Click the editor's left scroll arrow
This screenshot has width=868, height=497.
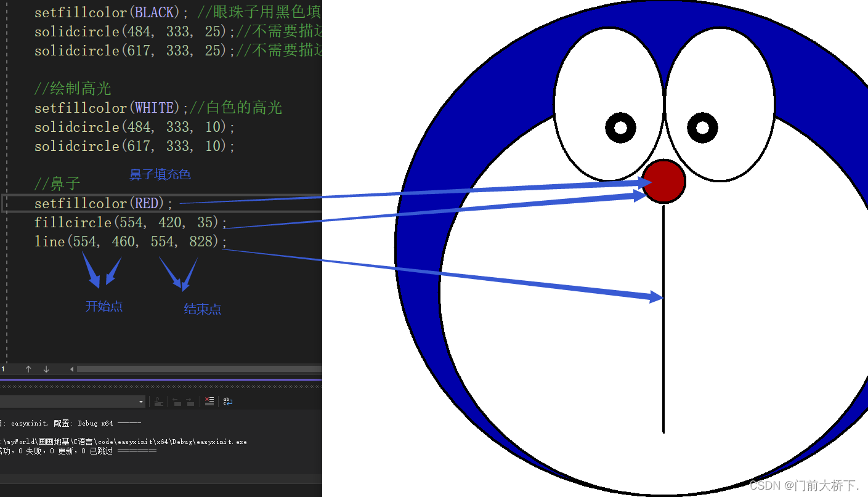point(71,369)
